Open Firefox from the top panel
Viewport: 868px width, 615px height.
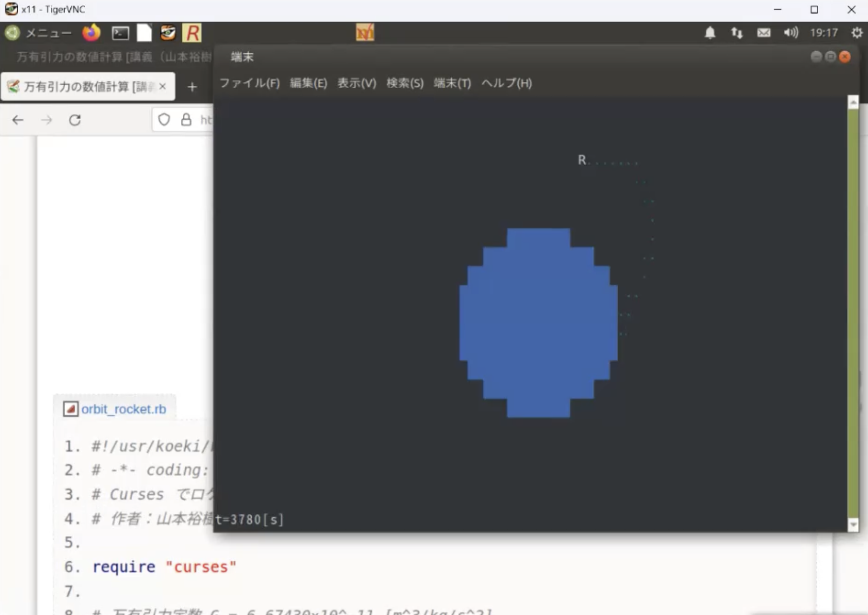pos(91,33)
